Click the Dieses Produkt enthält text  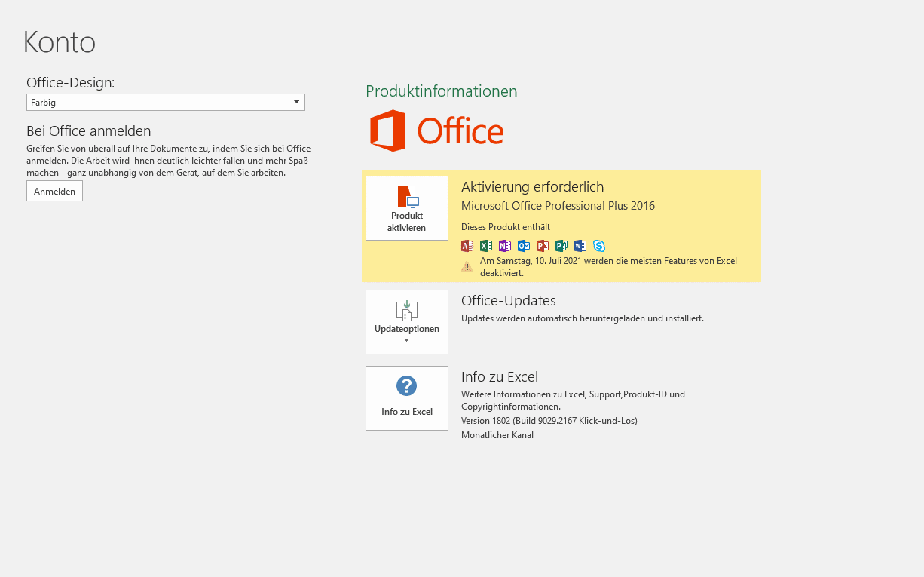coord(506,226)
